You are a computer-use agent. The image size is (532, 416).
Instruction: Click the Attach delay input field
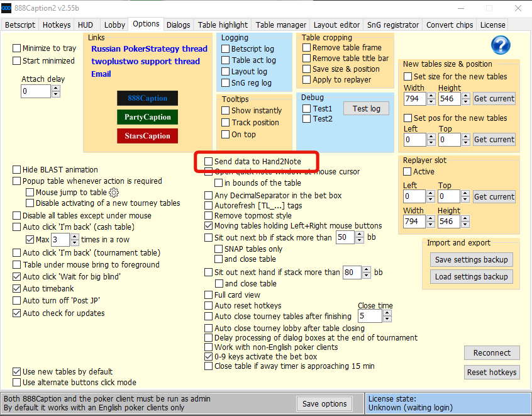(x=36, y=91)
